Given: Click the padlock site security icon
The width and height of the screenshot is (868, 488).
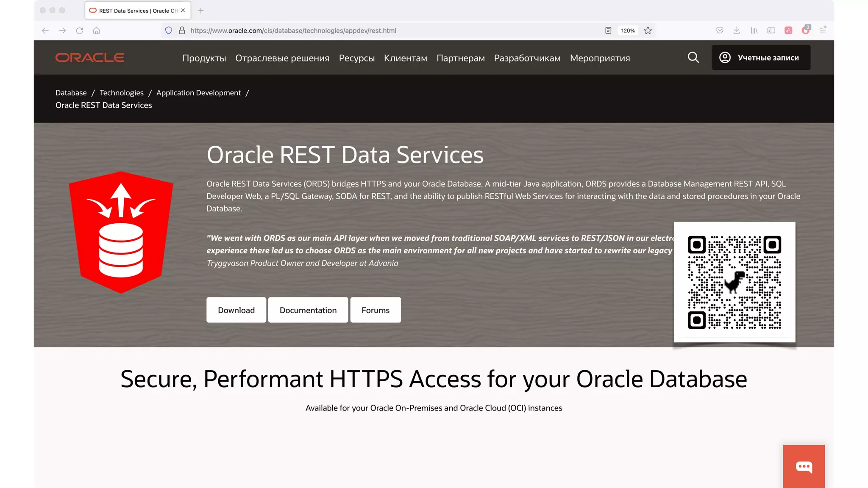Looking at the screenshot, I should (x=182, y=30).
